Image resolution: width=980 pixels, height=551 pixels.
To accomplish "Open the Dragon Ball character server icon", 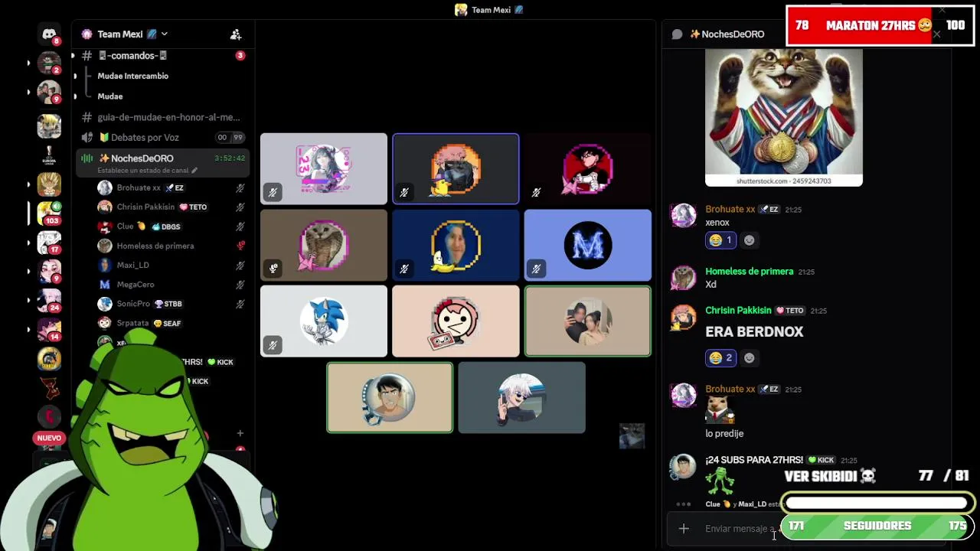I will [x=49, y=184].
